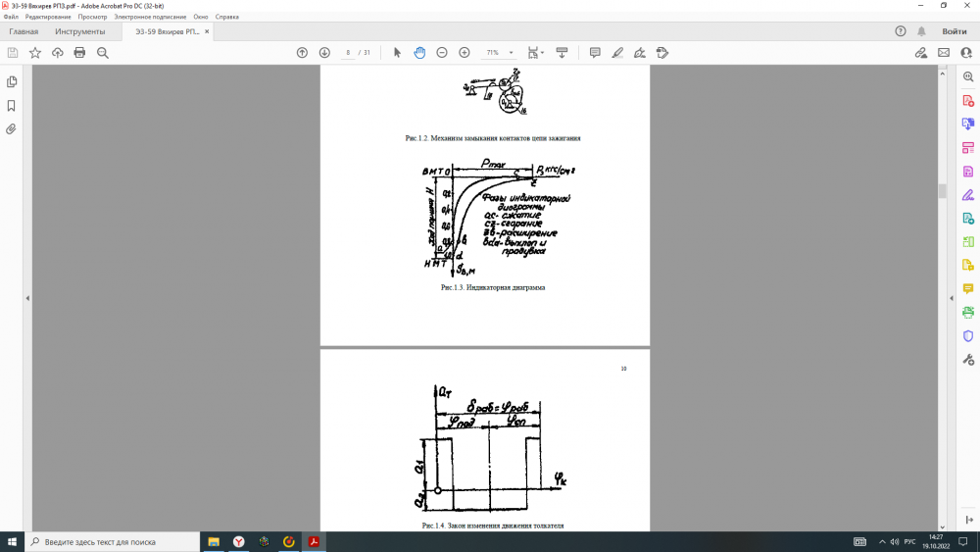Click the scroll up arrow of document
The width and height of the screenshot is (980, 552).
point(943,74)
